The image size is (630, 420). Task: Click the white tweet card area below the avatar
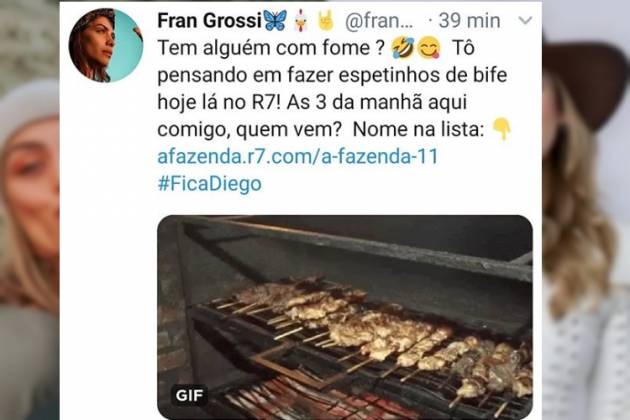coord(108,249)
